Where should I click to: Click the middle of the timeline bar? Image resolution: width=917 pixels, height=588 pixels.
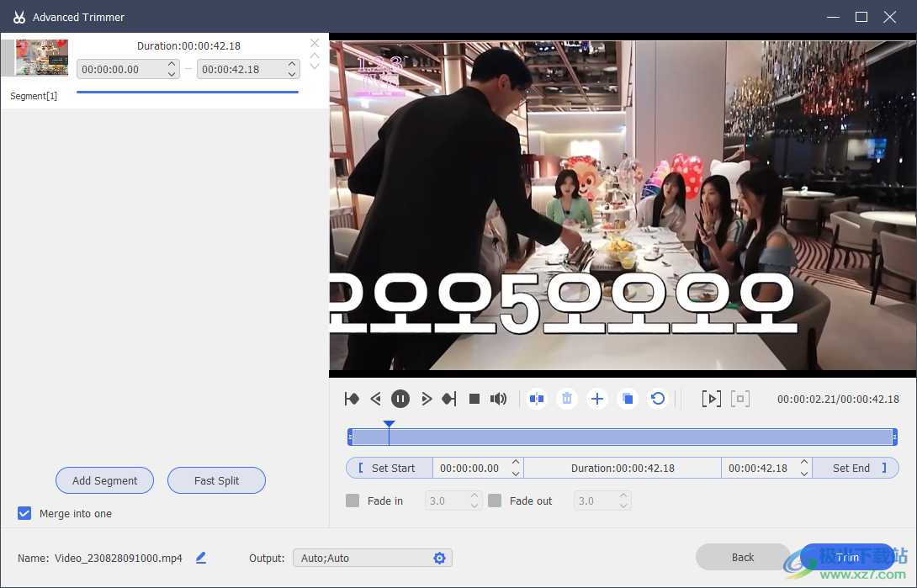click(623, 437)
